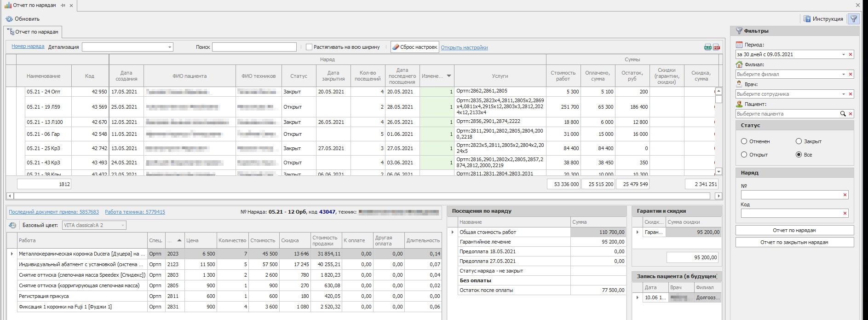The height and width of the screenshot is (320, 868).
Task: Select the Отменен status radio button
Action: (x=744, y=141)
